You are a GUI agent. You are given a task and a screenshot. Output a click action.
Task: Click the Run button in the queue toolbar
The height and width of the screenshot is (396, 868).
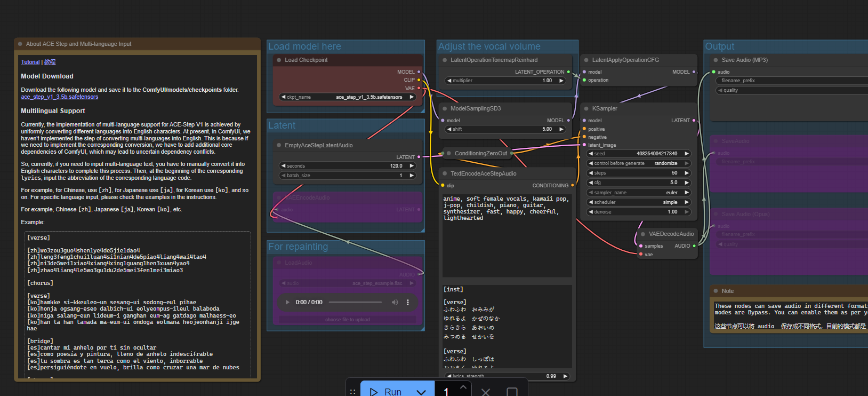pos(386,391)
